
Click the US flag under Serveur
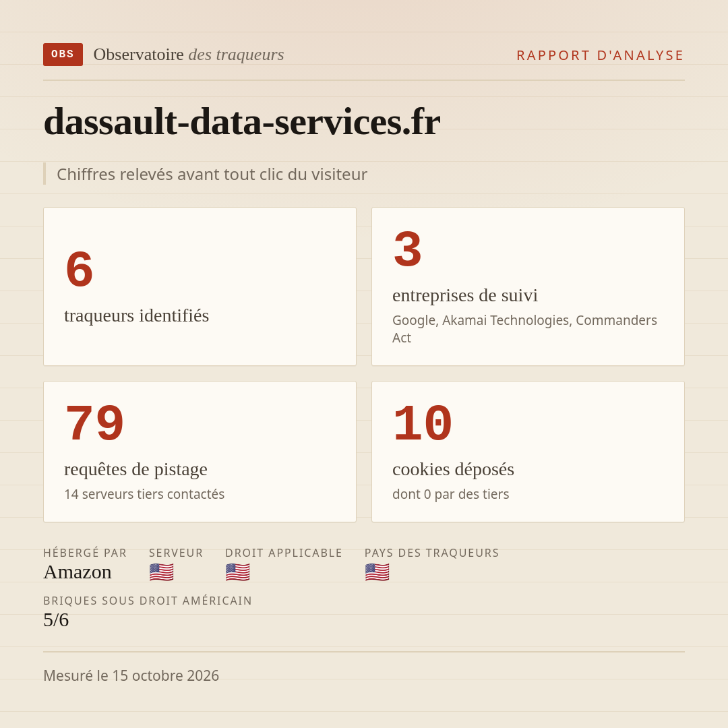tap(162, 572)
